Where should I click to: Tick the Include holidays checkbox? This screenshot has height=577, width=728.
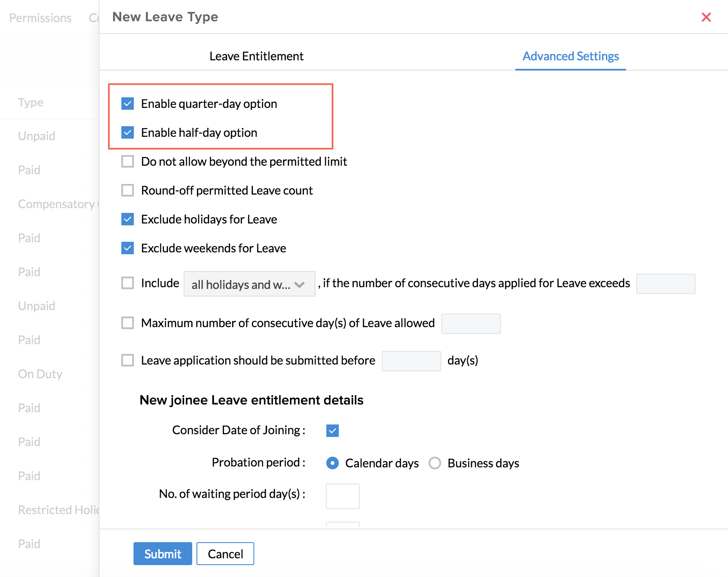(128, 283)
